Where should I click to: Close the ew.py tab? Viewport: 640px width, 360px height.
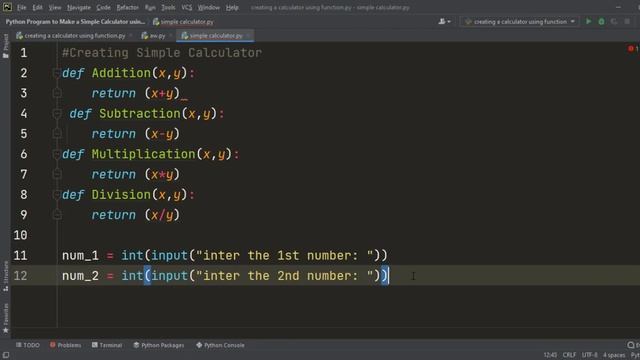(171, 36)
